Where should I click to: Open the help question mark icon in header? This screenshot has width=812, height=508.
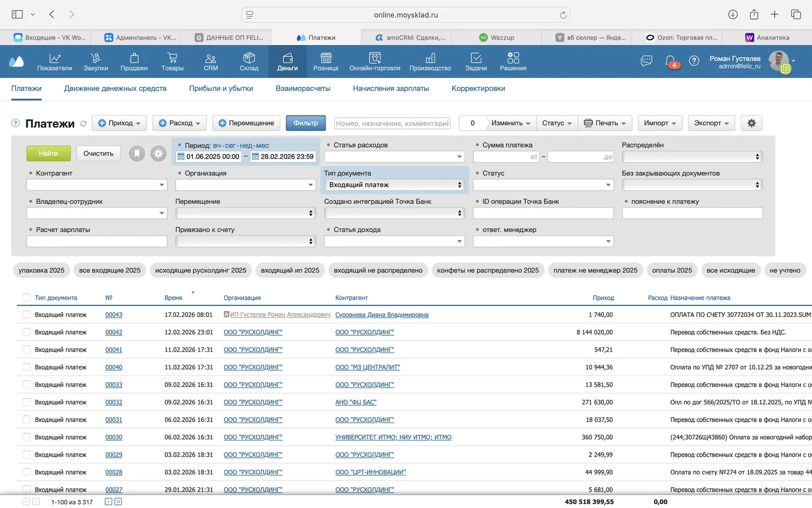click(x=694, y=61)
